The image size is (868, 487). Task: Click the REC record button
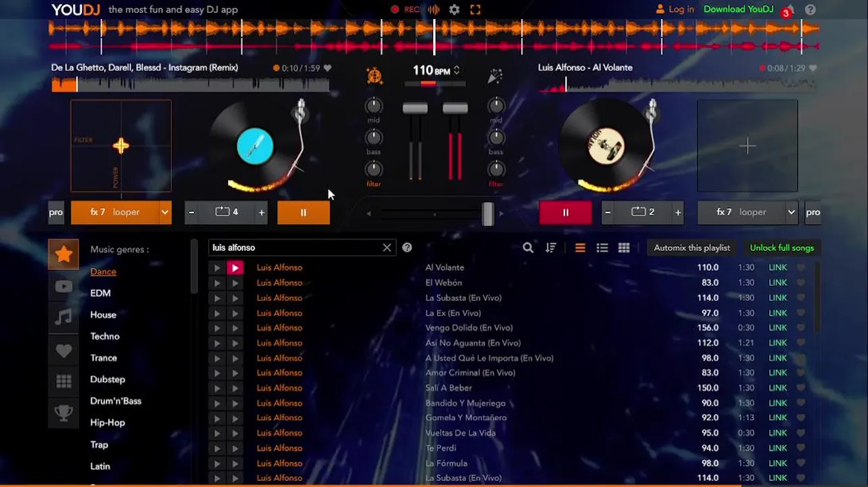(405, 9)
